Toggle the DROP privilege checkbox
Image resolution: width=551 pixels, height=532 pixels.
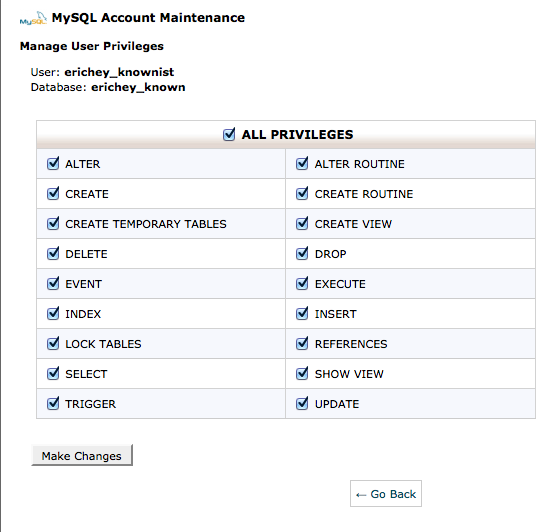[x=302, y=254]
